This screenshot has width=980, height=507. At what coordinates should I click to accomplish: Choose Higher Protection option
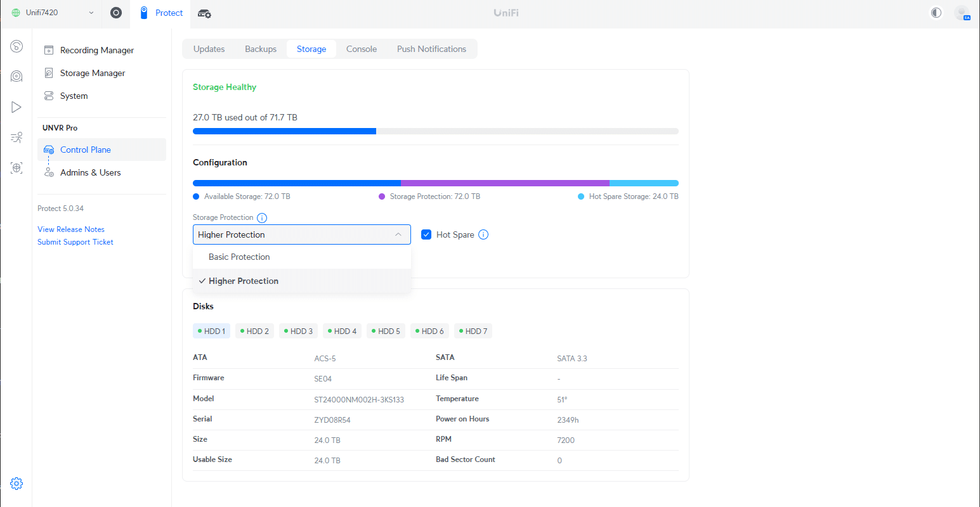click(302, 281)
